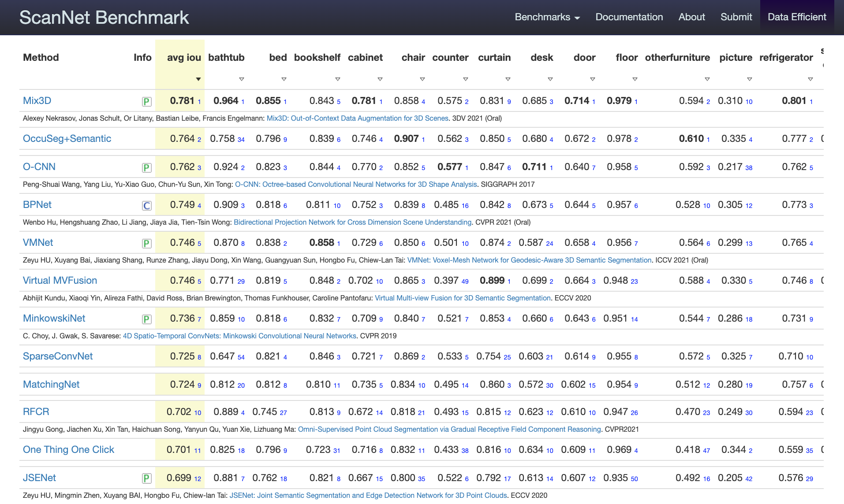844x504 pixels.
Task: Open the Omni-Supervised Point Cloud Segmentation paper
Action: click(x=449, y=429)
